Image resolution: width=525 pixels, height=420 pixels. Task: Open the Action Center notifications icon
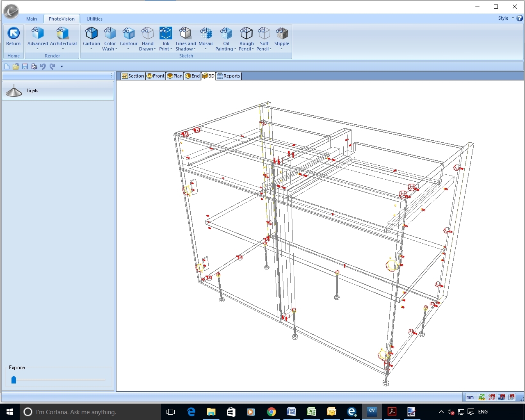[471, 412]
